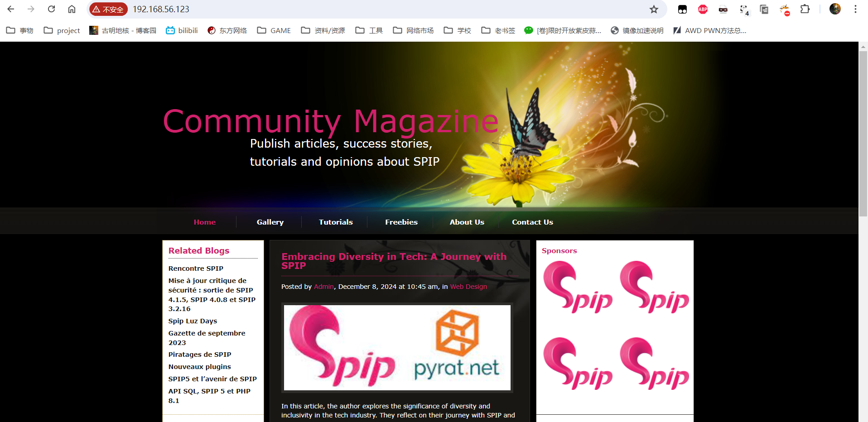Screen dimensions: 868x422
Task: Click the Admin author link
Action: 324,287
